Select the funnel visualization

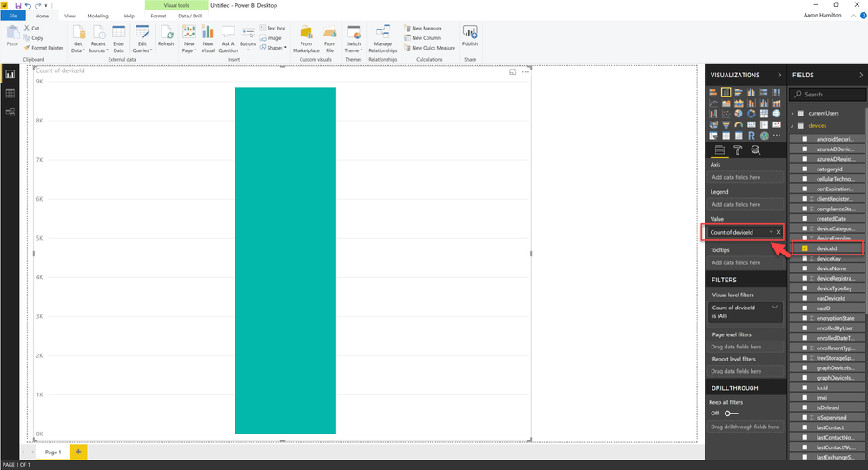(x=726, y=124)
